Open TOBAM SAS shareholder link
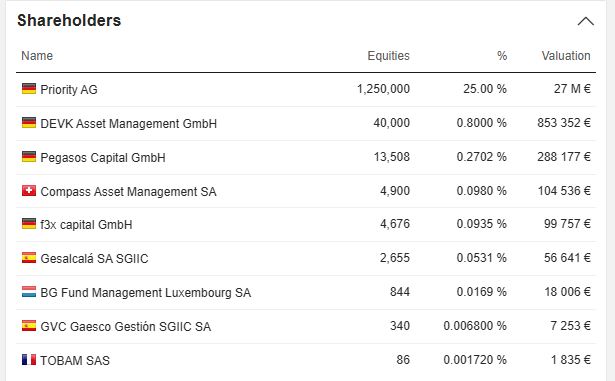 coord(75,361)
